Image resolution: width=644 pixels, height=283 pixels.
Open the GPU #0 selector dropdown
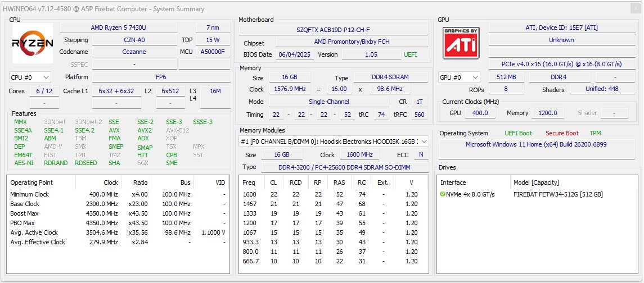(x=459, y=77)
